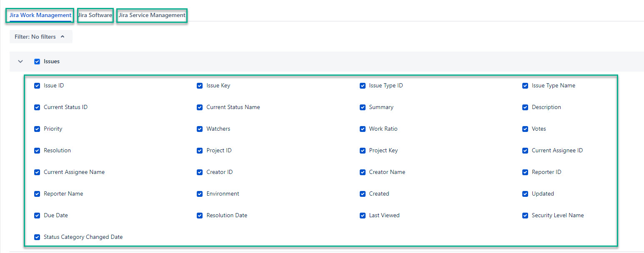Select the Jira Service Management tab
The height and width of the screenshot is (253, 644).
[152, 15]
